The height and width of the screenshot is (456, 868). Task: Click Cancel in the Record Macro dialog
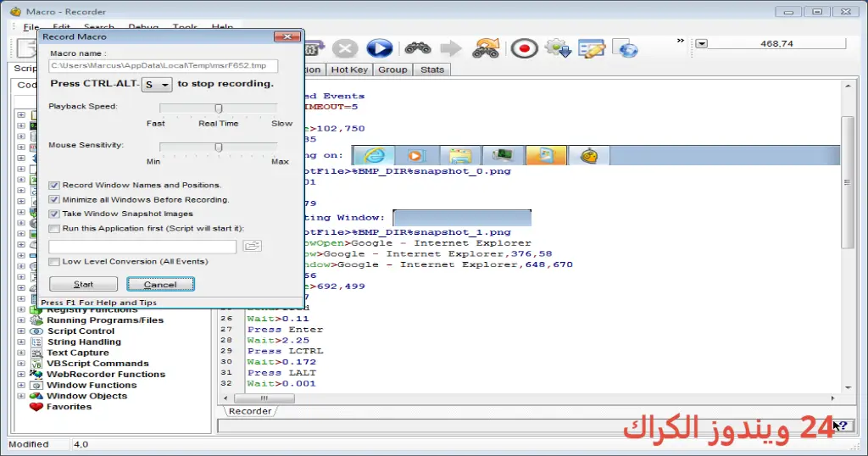pyautogui.click(x=160, y=285)
